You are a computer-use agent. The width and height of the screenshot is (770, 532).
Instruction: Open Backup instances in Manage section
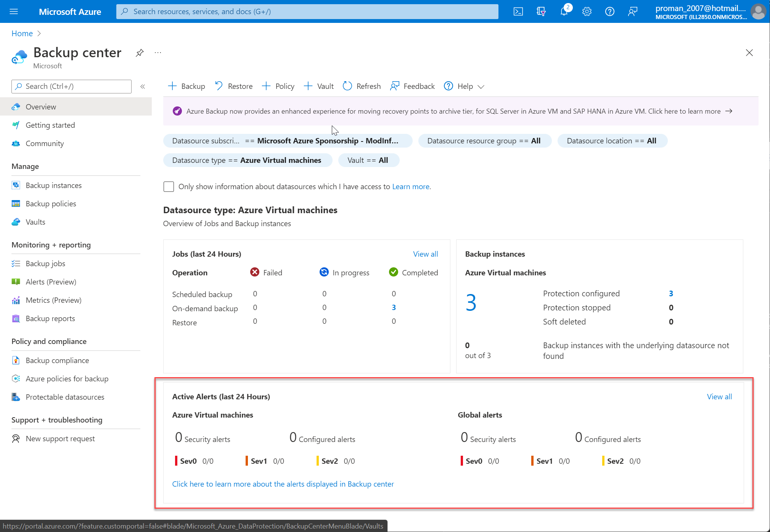click(x=53, y=185)
